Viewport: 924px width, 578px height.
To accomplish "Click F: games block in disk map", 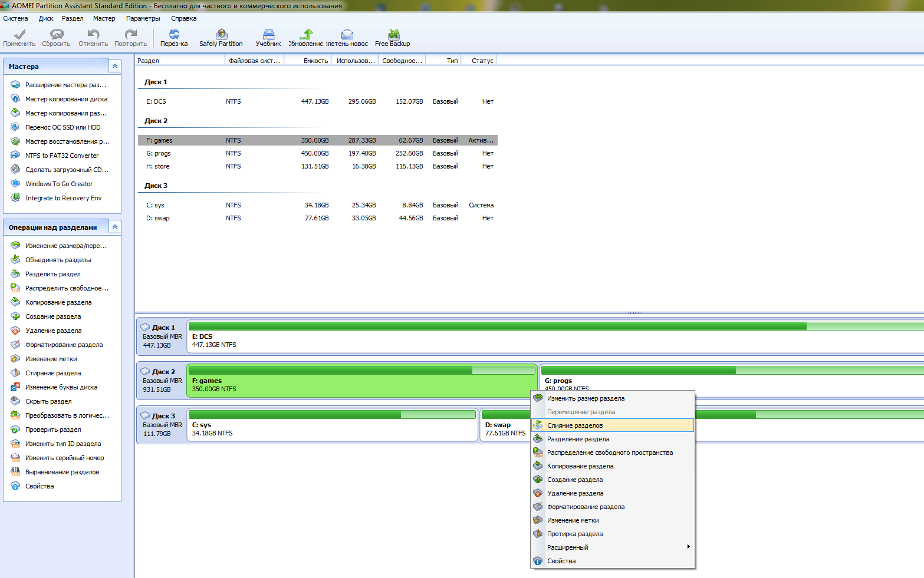I will [361, 381].
